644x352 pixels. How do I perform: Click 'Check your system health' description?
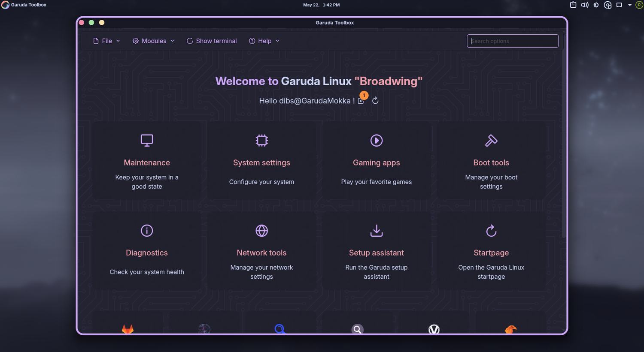pyautogui.click(x=147, y=272)
